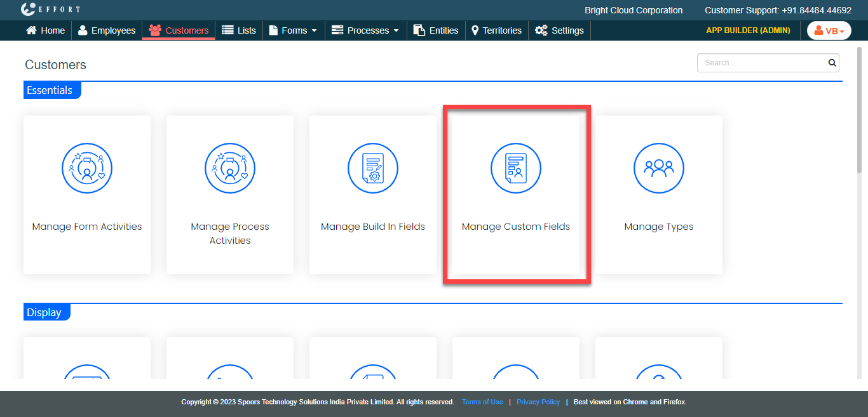Viewport: 868px width, 417px height.
Task: Go to the Home menu item
Action: pyautogui.click(x=45, y=30)
